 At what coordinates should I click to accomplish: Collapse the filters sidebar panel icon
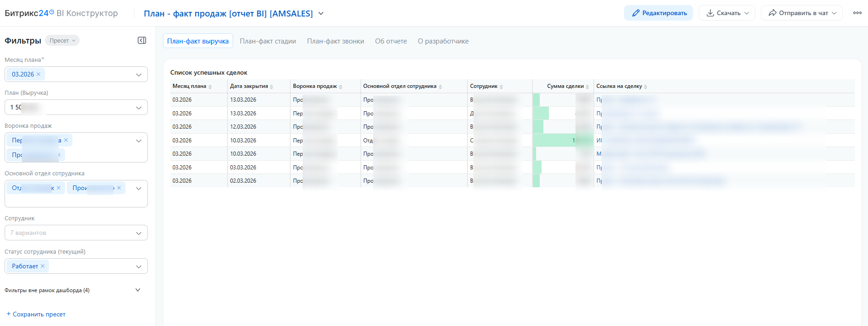click(142, 41)
